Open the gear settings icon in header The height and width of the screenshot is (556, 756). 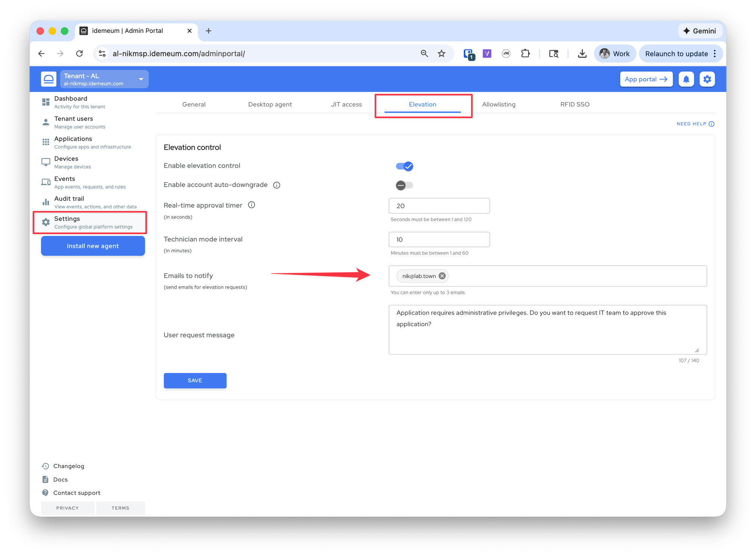707,79
